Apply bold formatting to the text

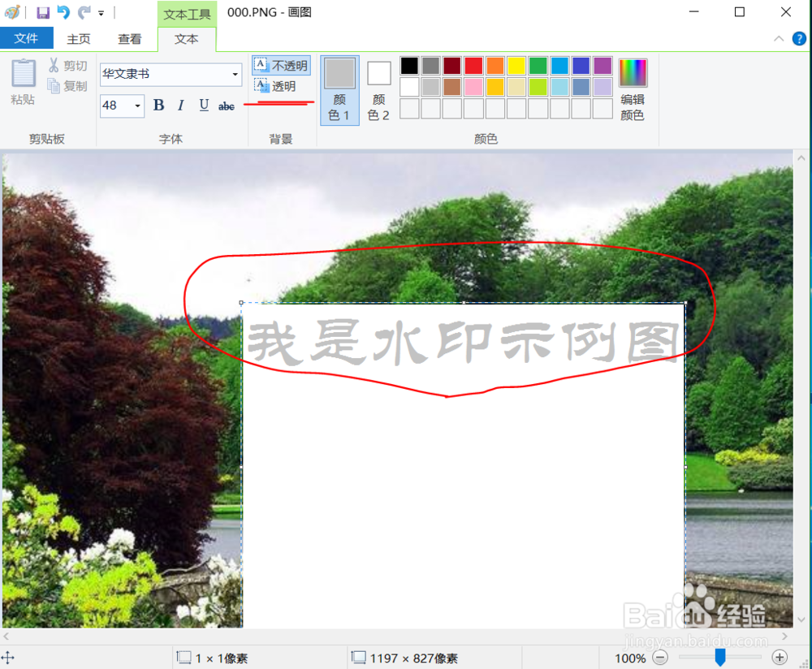(158, 106)
